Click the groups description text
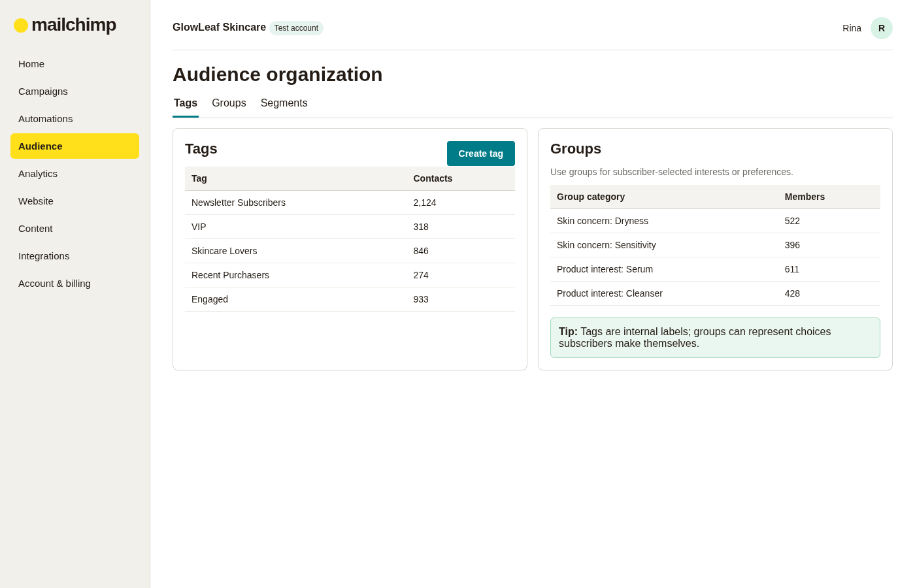915x588 pixels. [x=672, y=172]
